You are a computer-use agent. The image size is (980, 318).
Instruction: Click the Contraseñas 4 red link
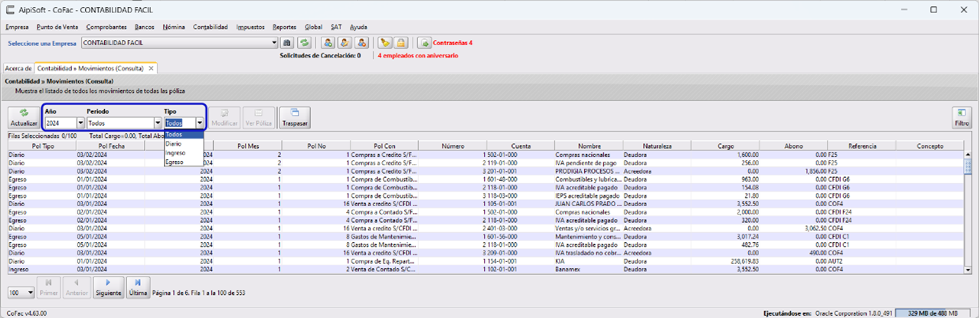click(x=452, y=43)
